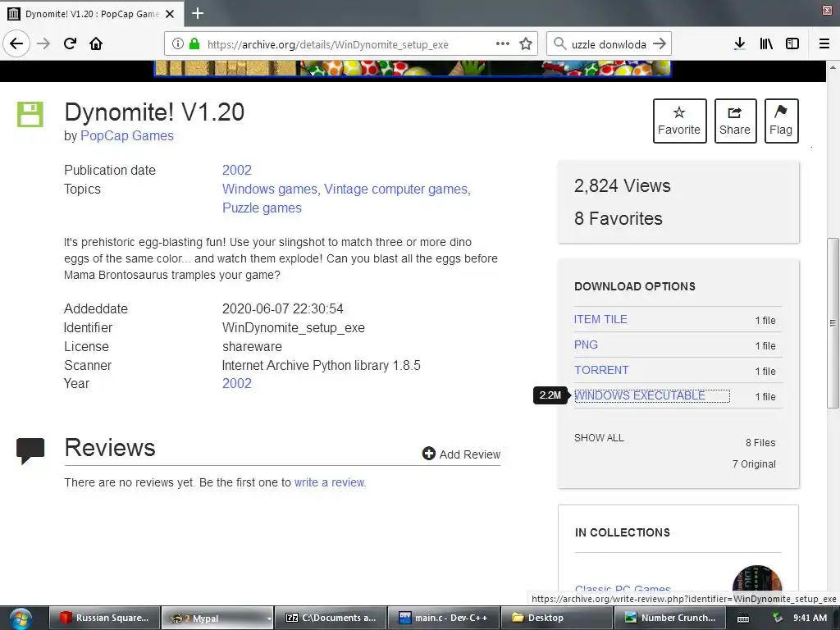This screenshot has height=630, width=840.
Task: Open page actions three-dot menu
Action: coord(503,43)
